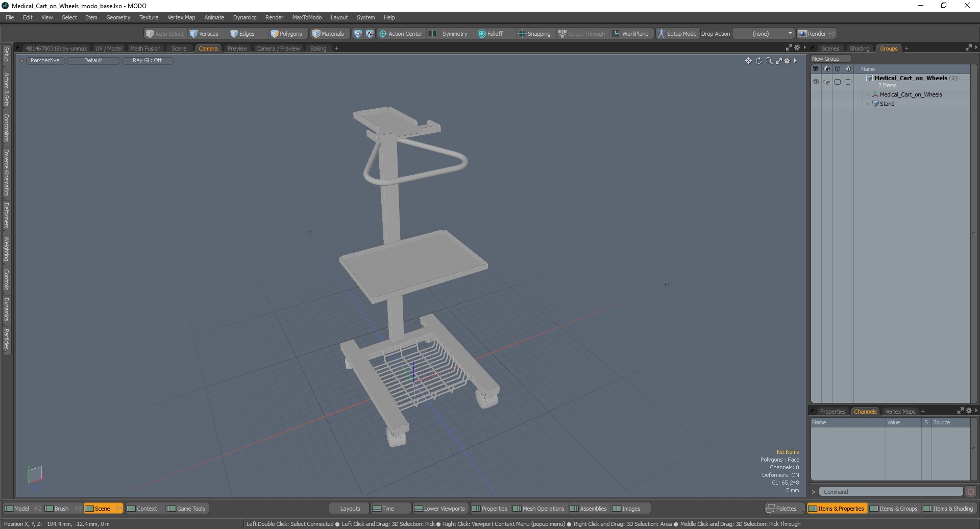Expand the viewport tab group with arrows icon

tap(789, 47)
